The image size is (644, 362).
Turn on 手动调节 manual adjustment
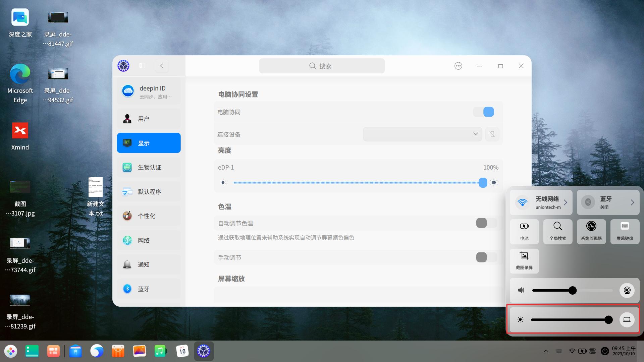(486, 257)
